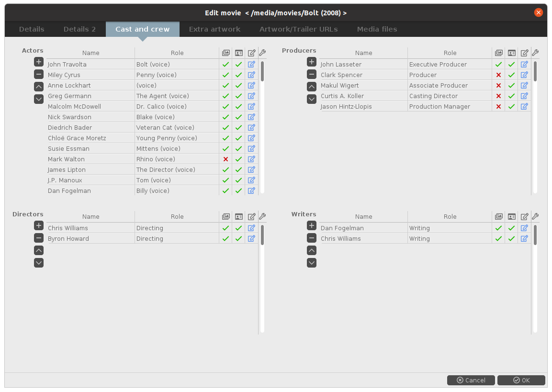Add a new producer with plus button
Screen dimensions: 552x392
[312, 62]
